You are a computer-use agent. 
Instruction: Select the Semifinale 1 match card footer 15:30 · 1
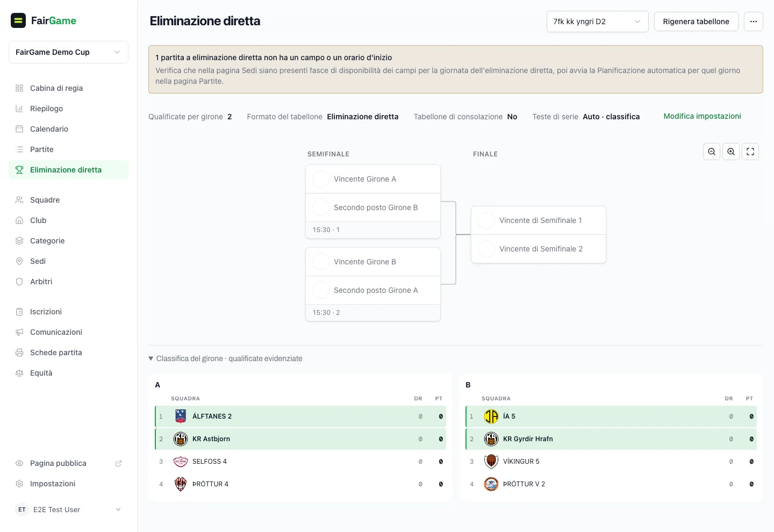(373, 230)
